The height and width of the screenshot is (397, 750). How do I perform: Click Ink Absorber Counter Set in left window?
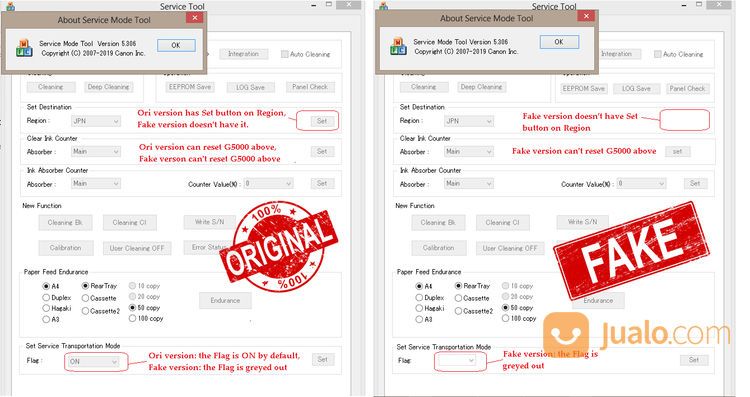click(x=322, y=184)
